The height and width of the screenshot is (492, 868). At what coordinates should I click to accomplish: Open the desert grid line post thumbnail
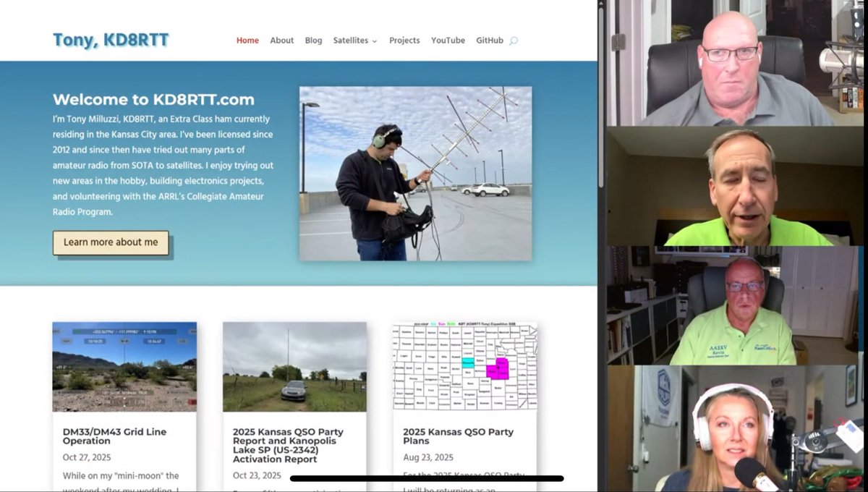[x=124, y=367]
